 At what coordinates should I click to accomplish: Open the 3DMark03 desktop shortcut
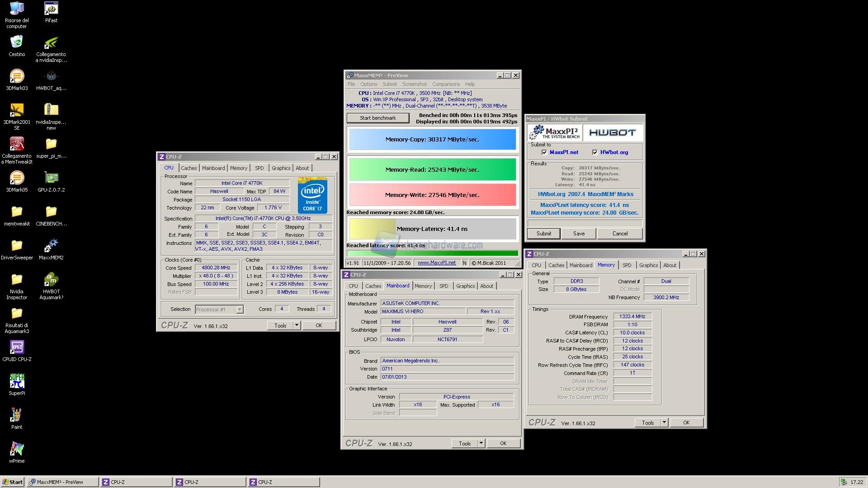(17, 77)
